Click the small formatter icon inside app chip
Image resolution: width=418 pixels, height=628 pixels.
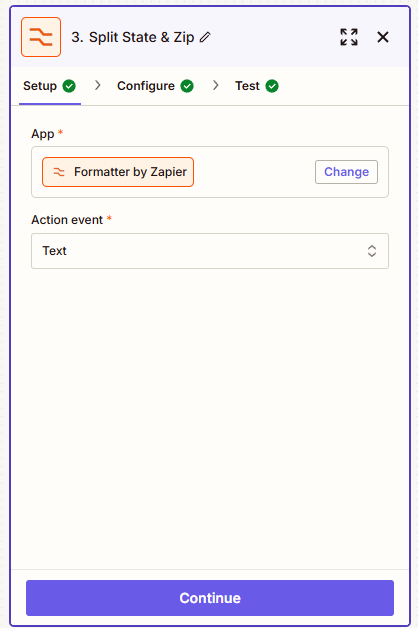(59, 172)
